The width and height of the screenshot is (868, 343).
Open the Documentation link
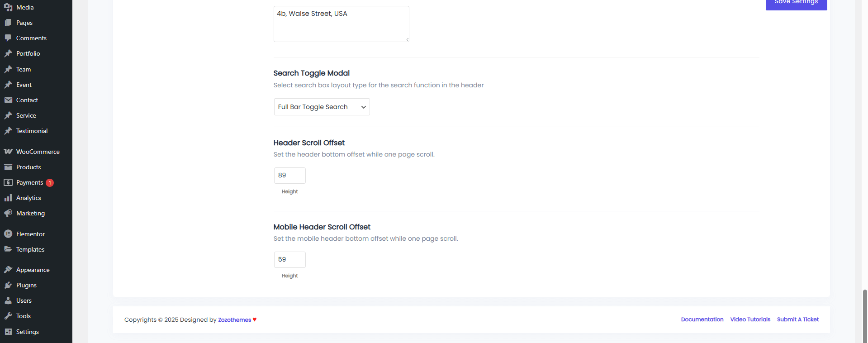(x=702, y=319)
